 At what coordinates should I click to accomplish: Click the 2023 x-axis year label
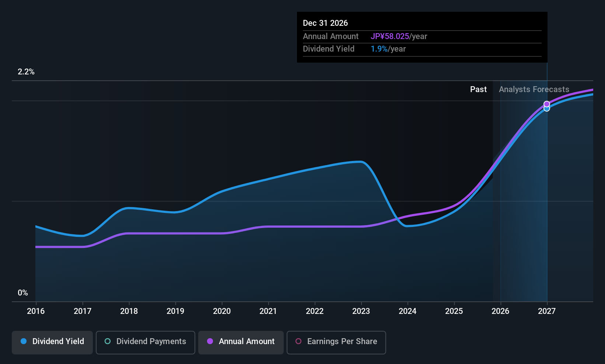361,311
